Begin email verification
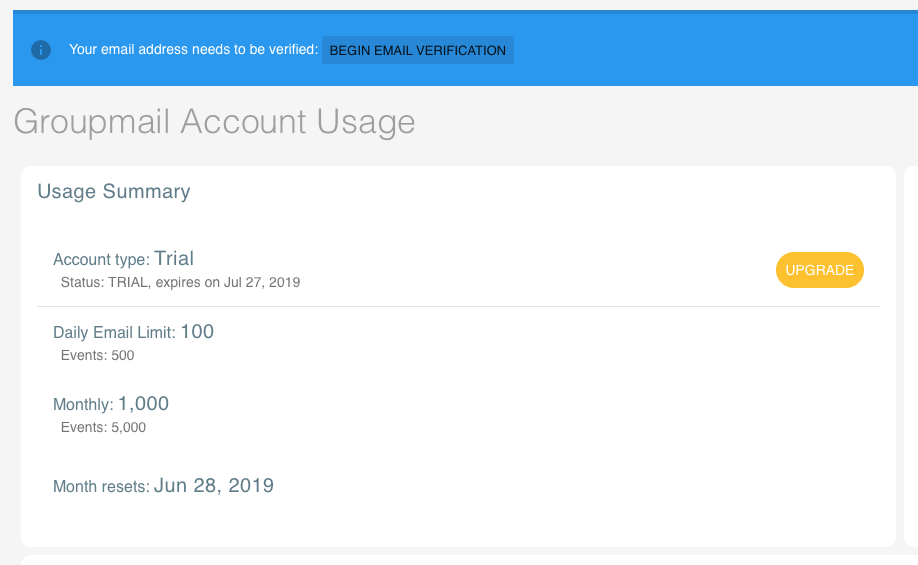 coord(418,50)
